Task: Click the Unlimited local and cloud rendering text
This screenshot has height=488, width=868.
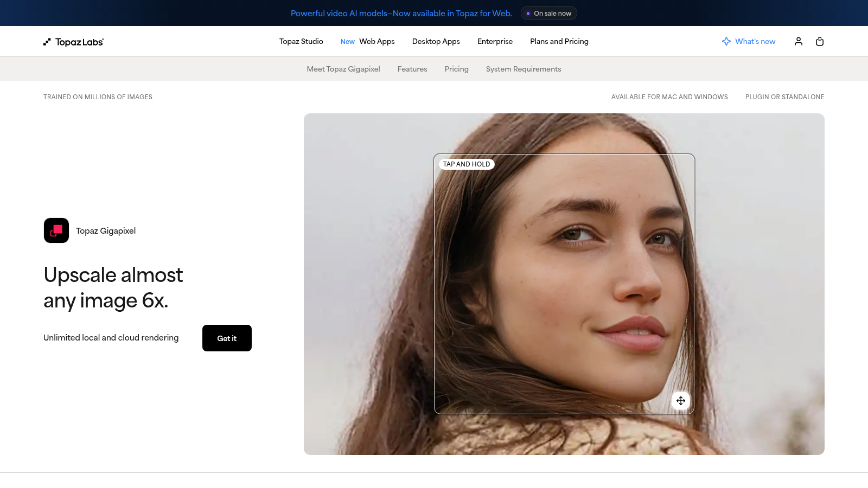Action: pyautogui.click(x=111, y=337)
